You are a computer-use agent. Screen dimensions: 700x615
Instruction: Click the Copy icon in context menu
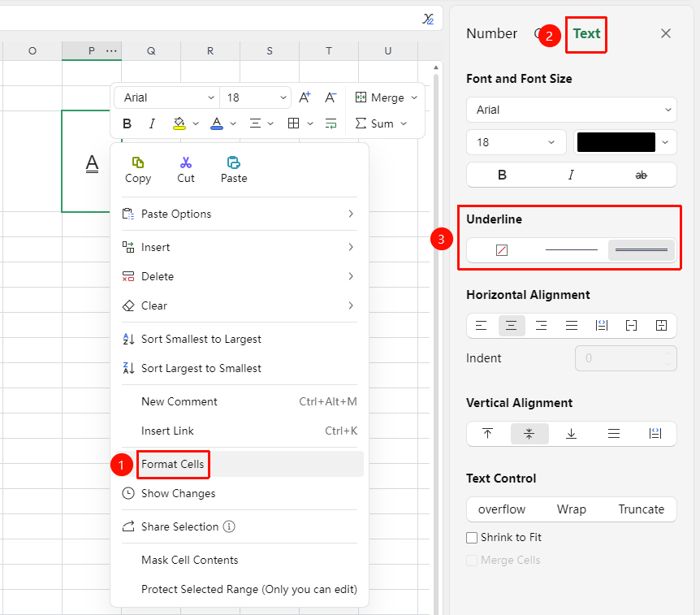(x=138, y=162)
